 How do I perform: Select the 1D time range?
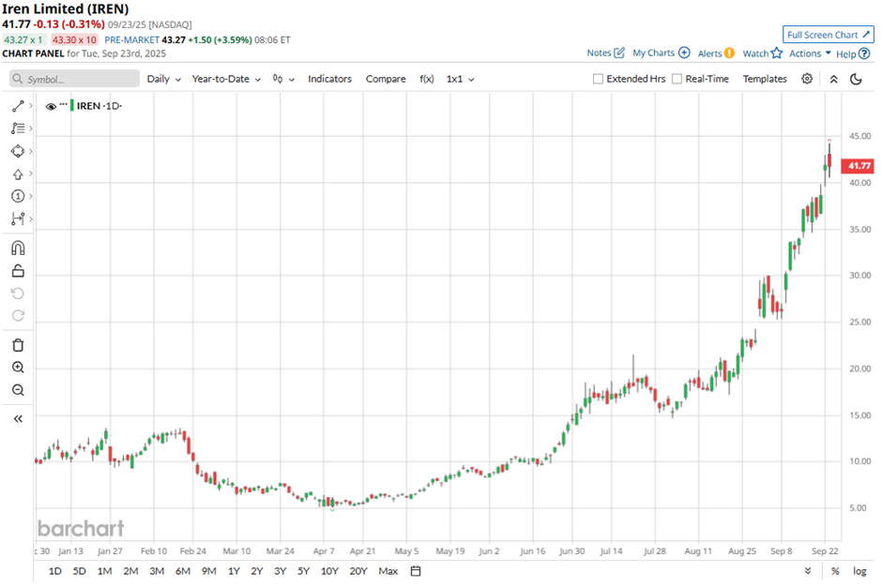55,571
